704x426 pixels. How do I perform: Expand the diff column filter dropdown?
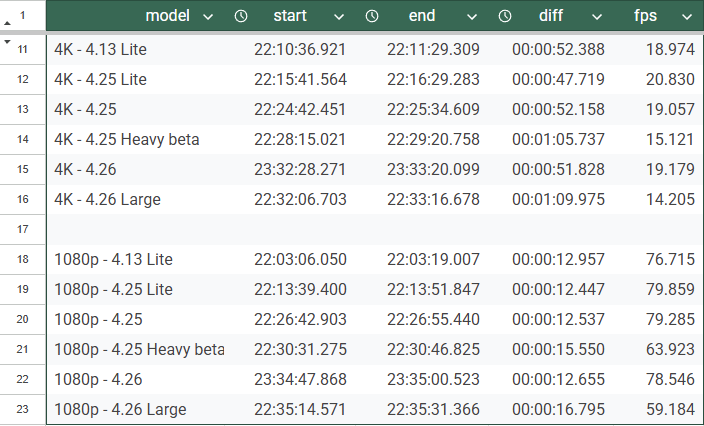tap(597, 17)
